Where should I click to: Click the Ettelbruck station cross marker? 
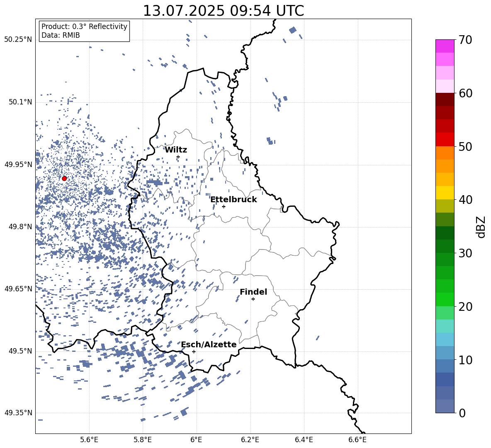pyautogui.click(x=224, y=206)
